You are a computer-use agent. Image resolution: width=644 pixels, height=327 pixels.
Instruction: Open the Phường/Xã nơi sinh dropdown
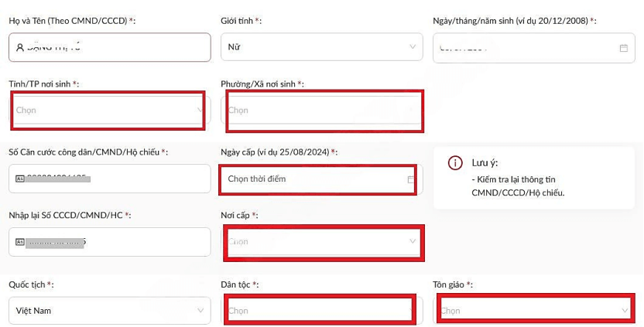324,110
